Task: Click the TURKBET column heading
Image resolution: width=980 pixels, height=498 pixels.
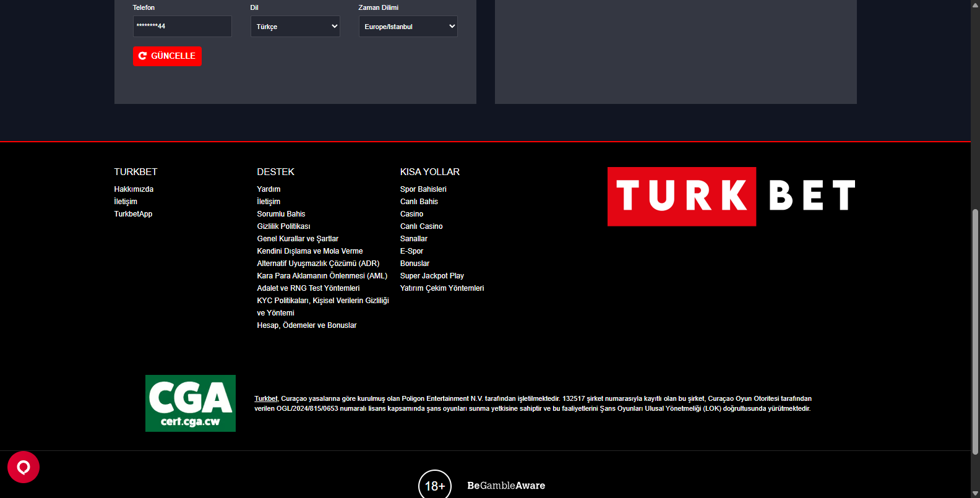Action: point(135,172)
